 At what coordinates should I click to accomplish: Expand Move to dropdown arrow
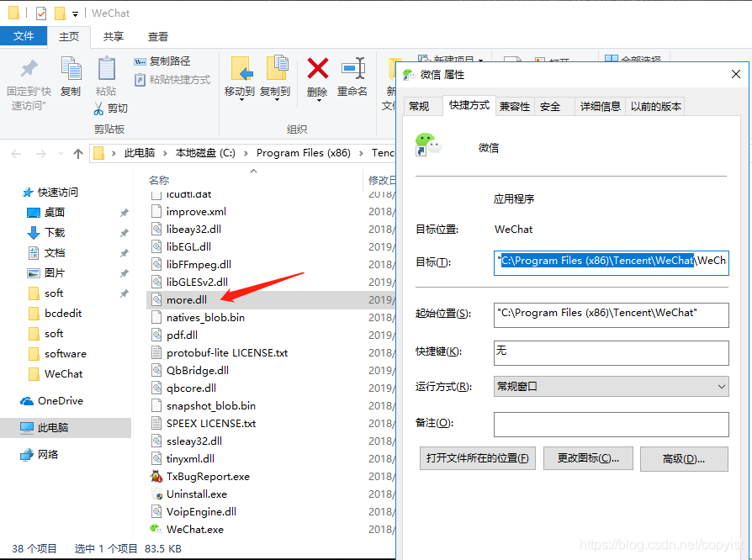(241, 100)
